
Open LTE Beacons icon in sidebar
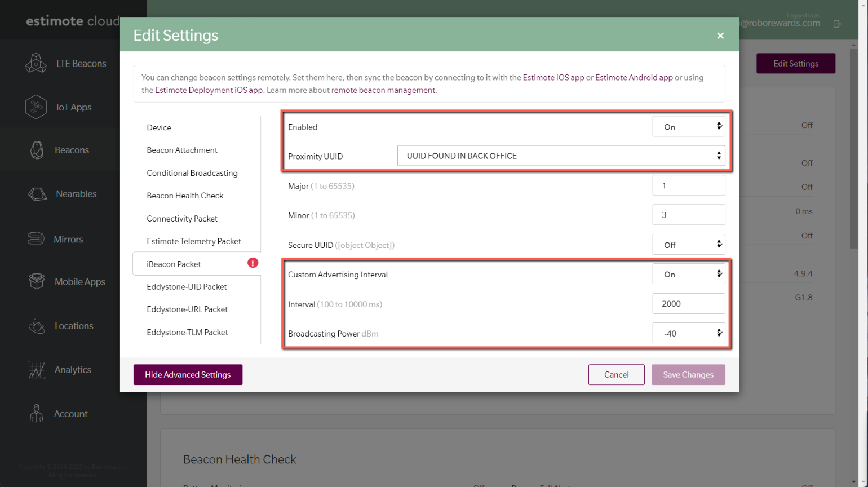36,63
